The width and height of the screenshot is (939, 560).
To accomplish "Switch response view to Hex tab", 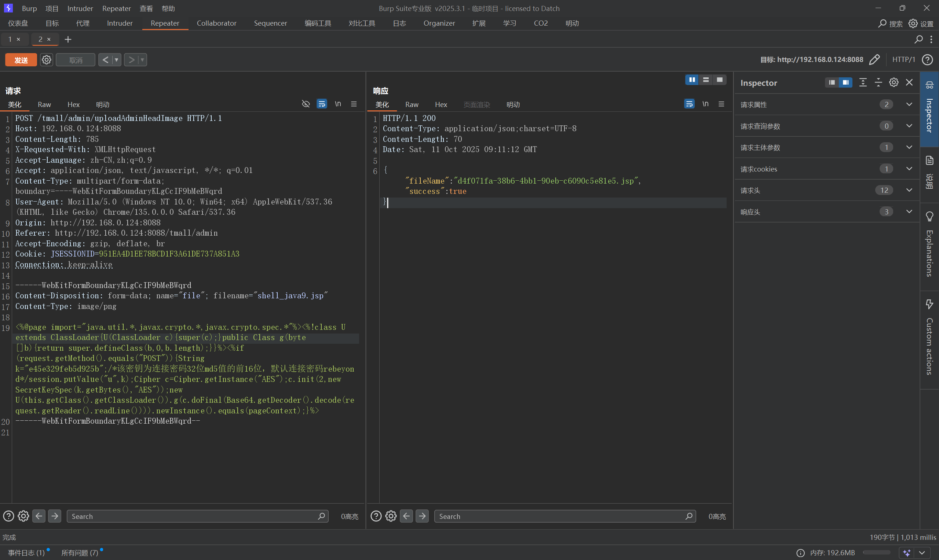I will [x=441, y=104].
